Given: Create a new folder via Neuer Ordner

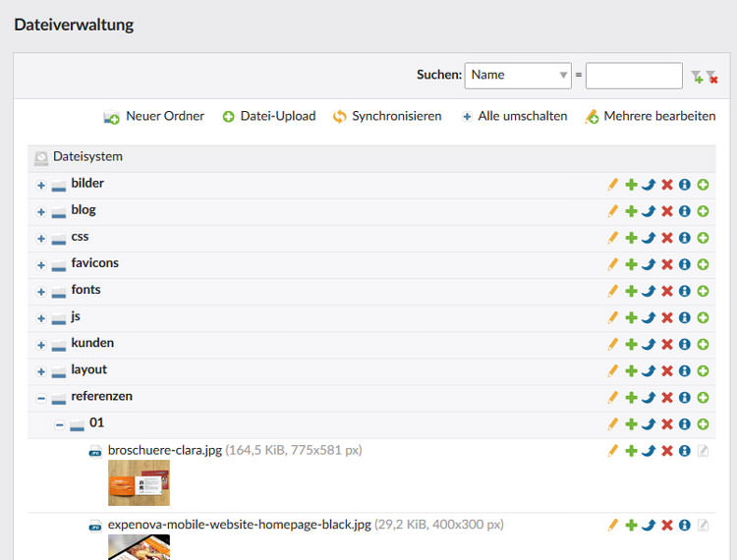Looking at the screenshot, I should pyautogui.click(x=153, y=116).
